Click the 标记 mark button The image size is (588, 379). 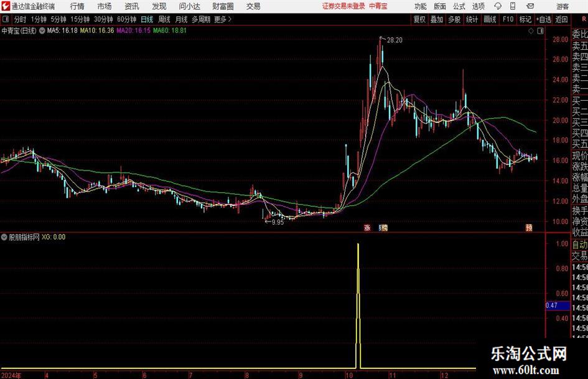[x=525, y=19]
